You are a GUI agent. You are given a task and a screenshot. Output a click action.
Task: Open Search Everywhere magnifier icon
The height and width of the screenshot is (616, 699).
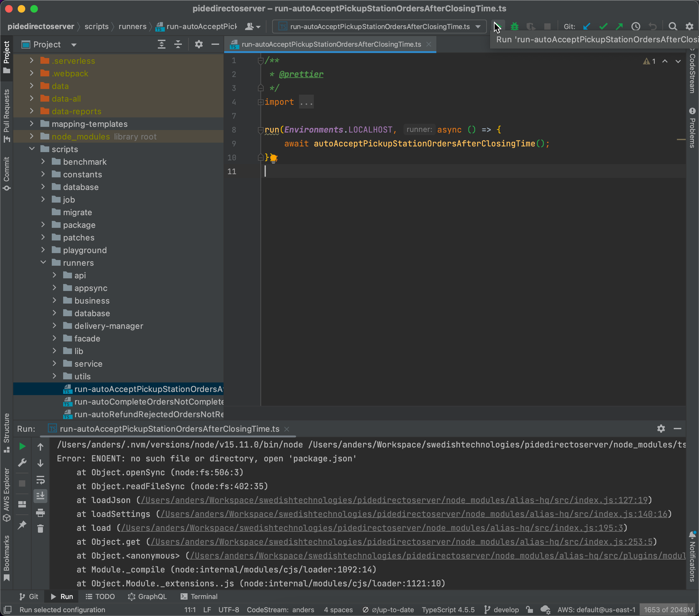click(673, 26)
